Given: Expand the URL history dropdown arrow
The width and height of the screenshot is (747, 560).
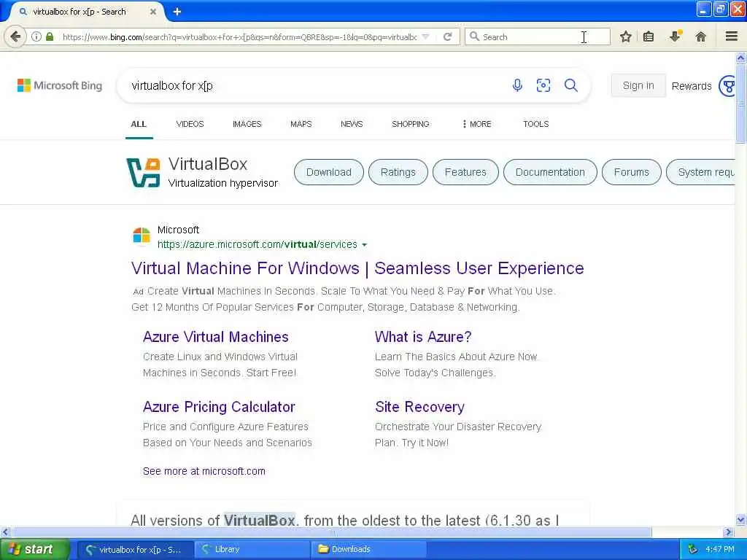Looking at the screenshot, I should click(x=426, y=36).
